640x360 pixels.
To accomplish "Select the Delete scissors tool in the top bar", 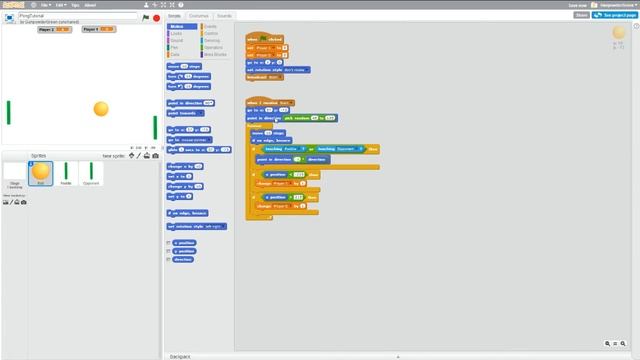I will click(x=155, y=5).
